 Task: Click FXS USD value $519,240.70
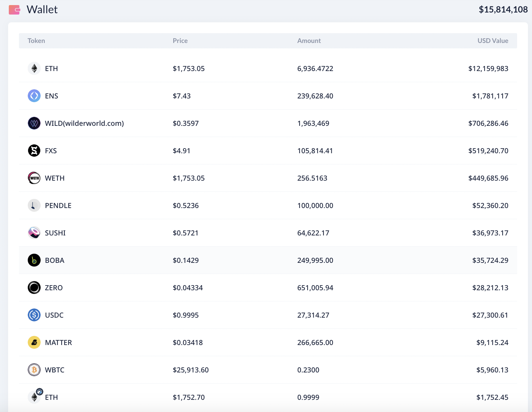point(488,151)
